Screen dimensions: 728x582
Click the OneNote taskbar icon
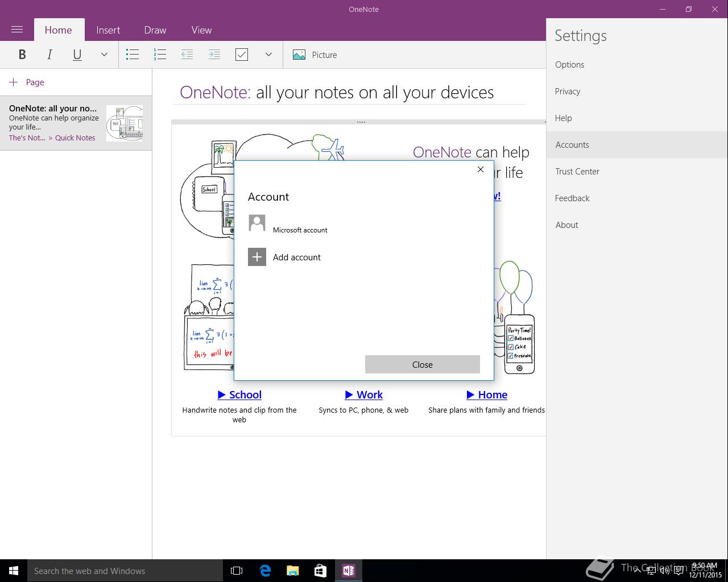pos(349,571)
